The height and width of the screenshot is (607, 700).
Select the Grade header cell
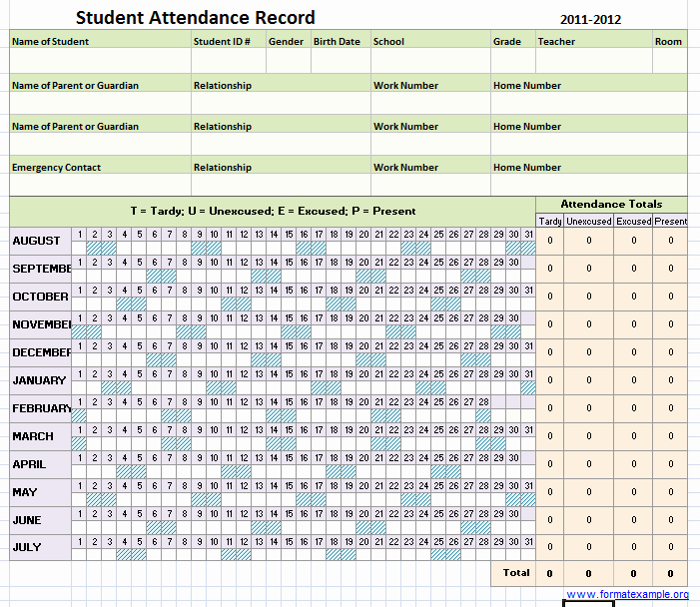513,39
